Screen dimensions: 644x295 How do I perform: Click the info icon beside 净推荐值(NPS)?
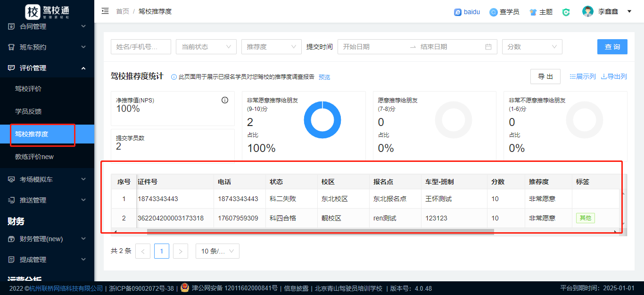(x=225, y=100)
